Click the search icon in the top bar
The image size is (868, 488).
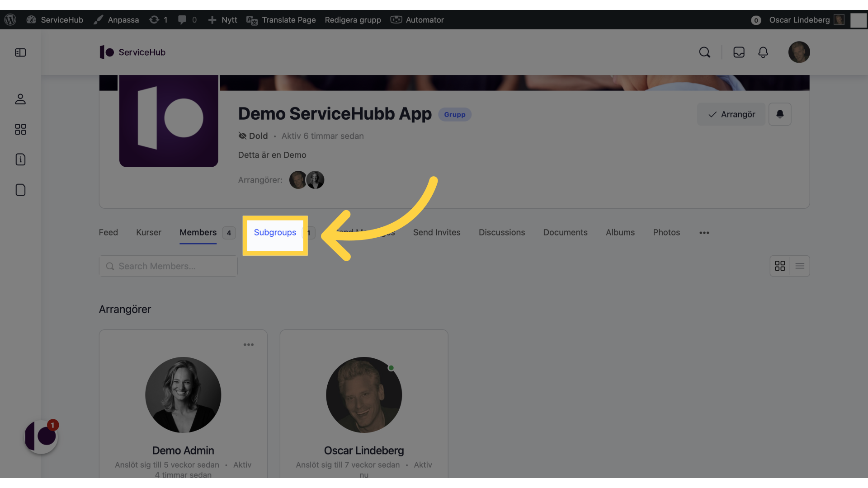[x=705, y=52]
